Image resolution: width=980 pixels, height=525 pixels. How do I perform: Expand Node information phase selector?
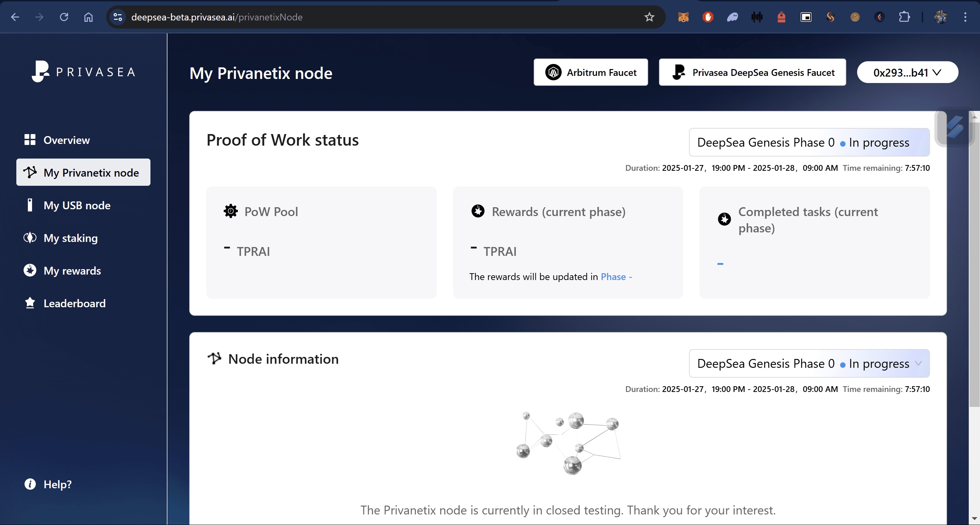pos(809,363)
